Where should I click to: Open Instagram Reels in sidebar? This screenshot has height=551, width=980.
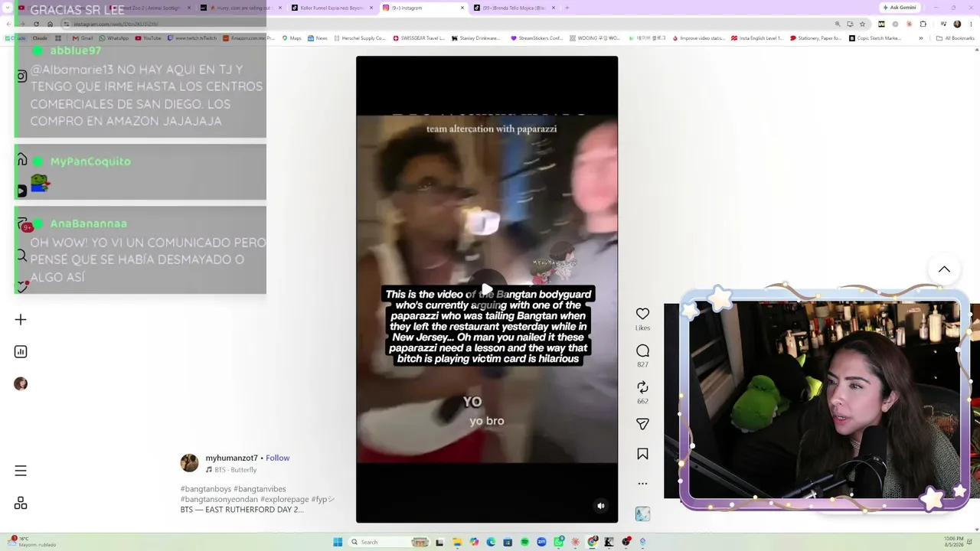tap(21, 191)
